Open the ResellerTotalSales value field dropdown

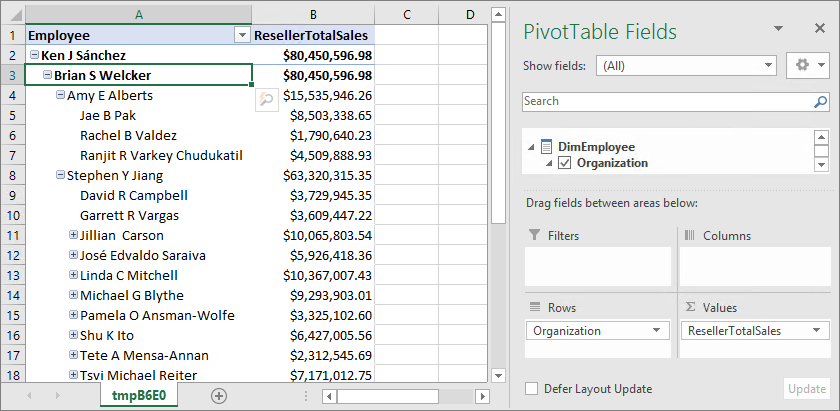coord(816,331)
